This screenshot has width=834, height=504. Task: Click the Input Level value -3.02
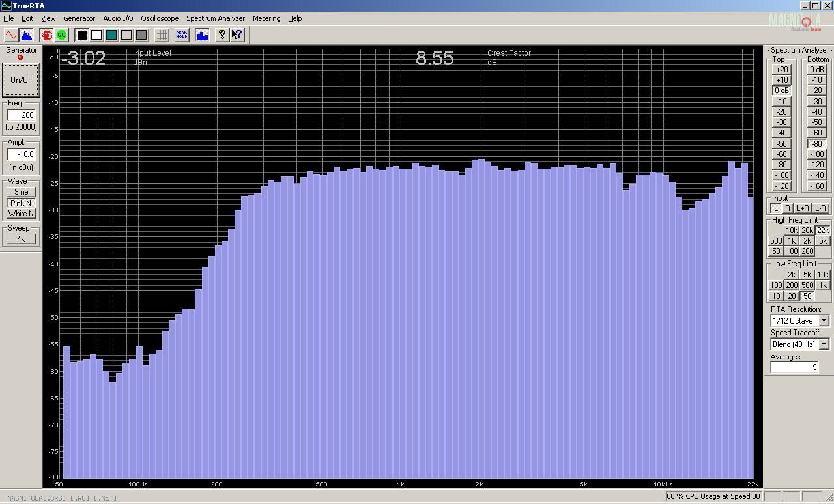point(83,59)
